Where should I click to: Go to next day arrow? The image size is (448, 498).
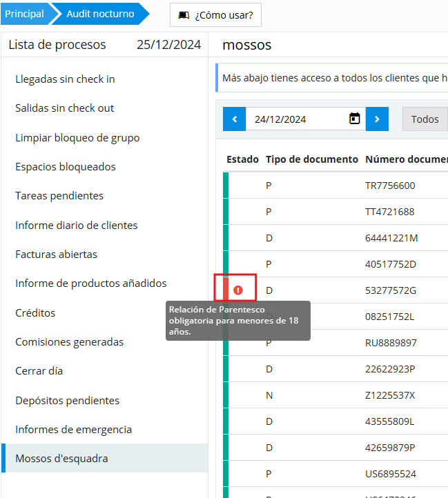377,119
